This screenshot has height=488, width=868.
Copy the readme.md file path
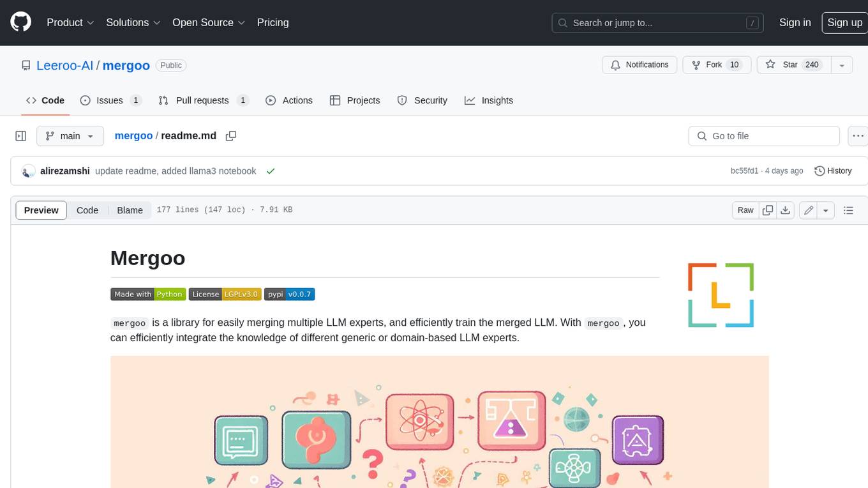pos(231,135)
